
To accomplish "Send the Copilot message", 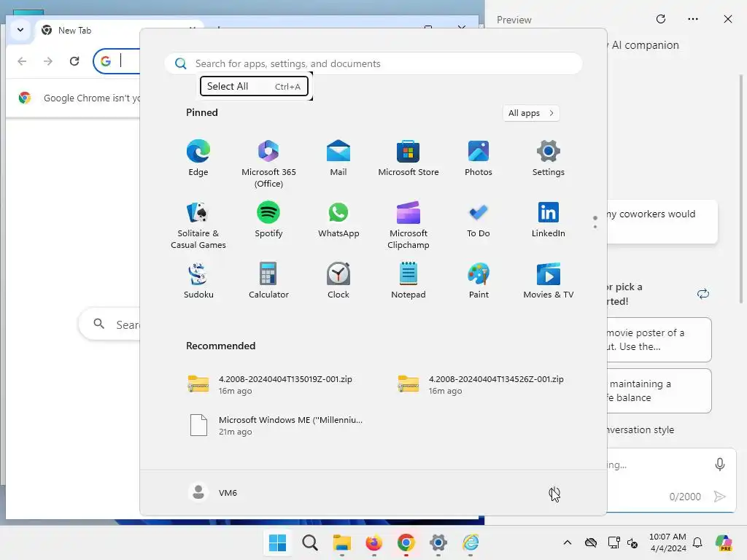I will click(x=719, y=497).
